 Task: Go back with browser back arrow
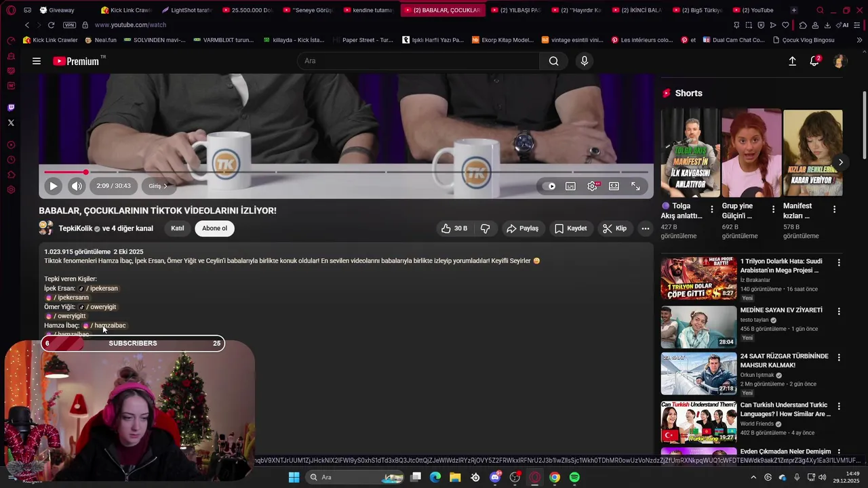26,25
